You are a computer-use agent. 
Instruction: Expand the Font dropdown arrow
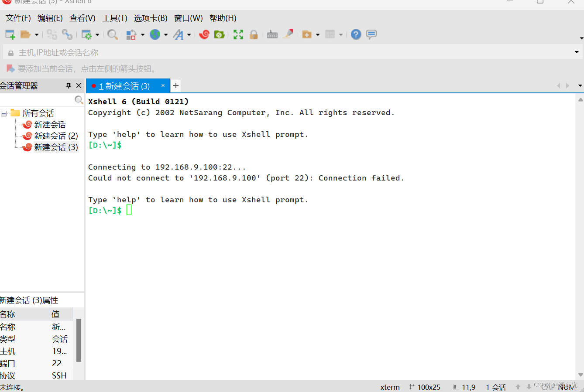[x=189, y=35]
